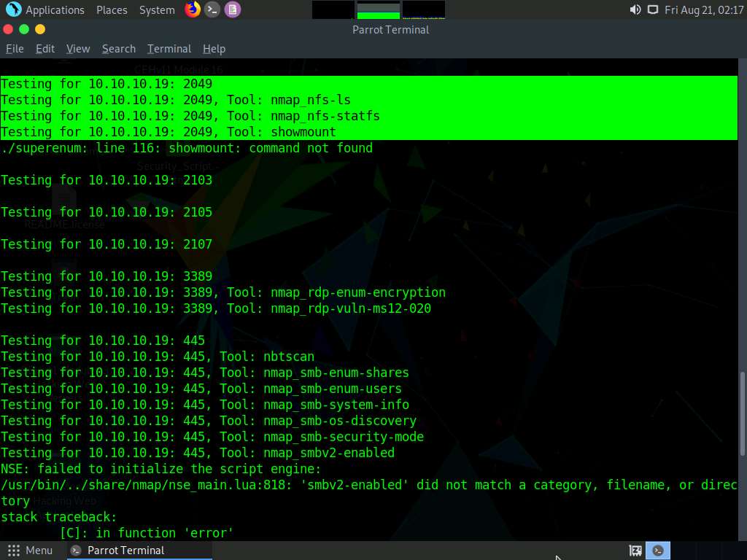Click the Menu button in bottom panel
The width and height of the screenshot is (747, 560).
(30, 551)
